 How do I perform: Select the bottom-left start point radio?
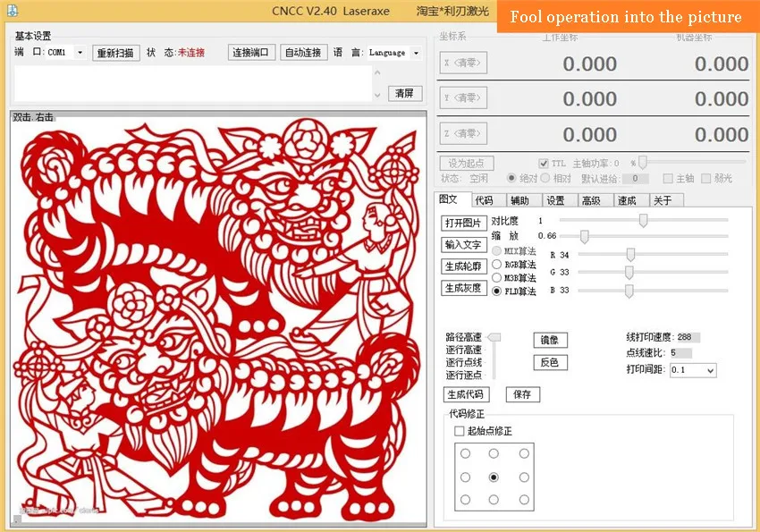coord(465,499)
